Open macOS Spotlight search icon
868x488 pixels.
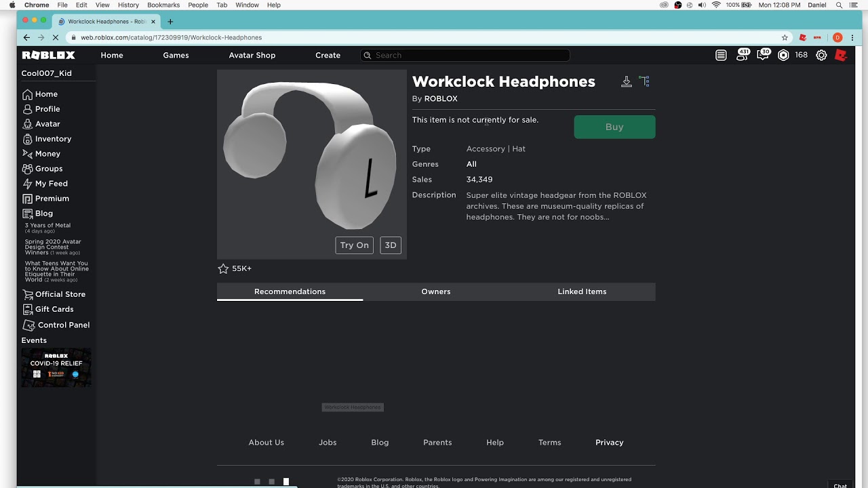(x=838, y=5)
